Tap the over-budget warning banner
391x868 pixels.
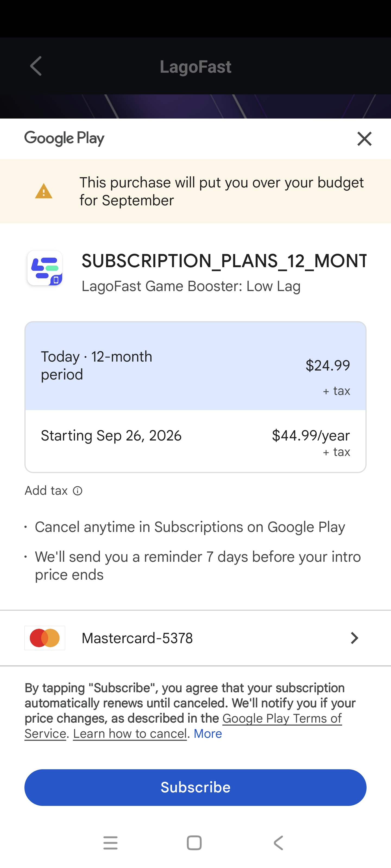coord(221,192)
